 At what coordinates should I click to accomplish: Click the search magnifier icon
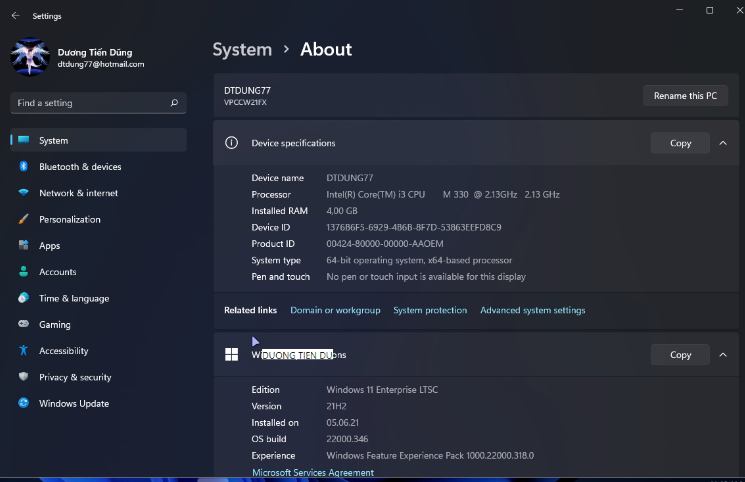point(174,103)
